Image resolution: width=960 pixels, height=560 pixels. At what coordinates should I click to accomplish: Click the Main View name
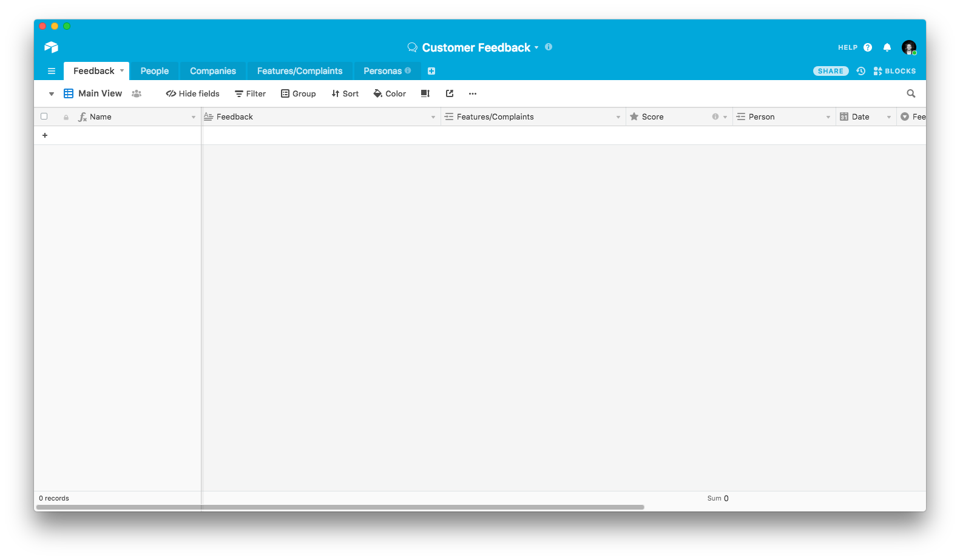(x=100, y=93)
